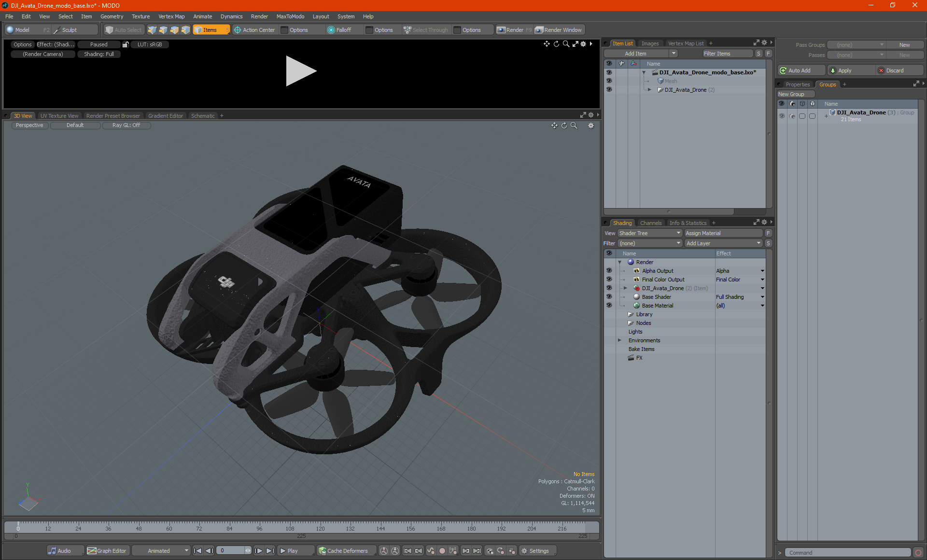Screen dimensions: 927x560
Task: Activate the Items selection mode
Action: pyautogui.click(x=211, y=30)
